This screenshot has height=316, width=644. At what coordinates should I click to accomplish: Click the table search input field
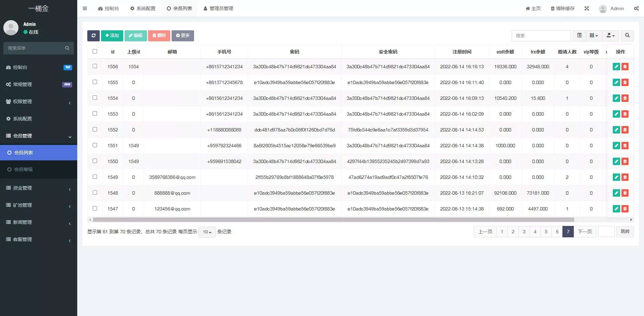541,36
